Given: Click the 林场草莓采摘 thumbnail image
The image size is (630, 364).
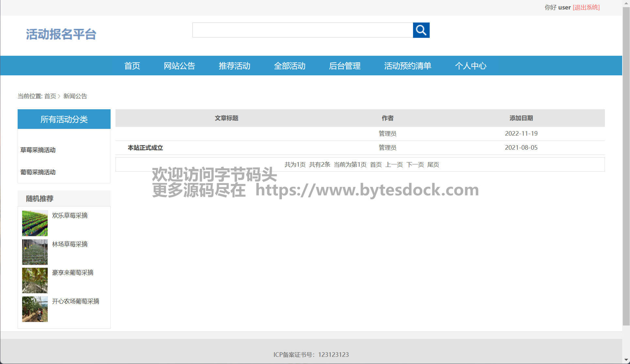Looking at the screenshot, I should coord(35,252).
